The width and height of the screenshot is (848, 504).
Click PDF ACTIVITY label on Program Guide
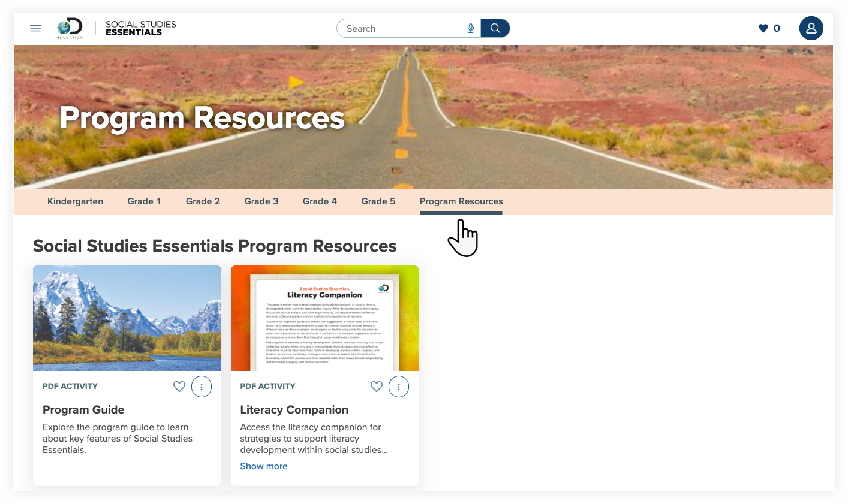pyautogui.click(x=70, y=387)
